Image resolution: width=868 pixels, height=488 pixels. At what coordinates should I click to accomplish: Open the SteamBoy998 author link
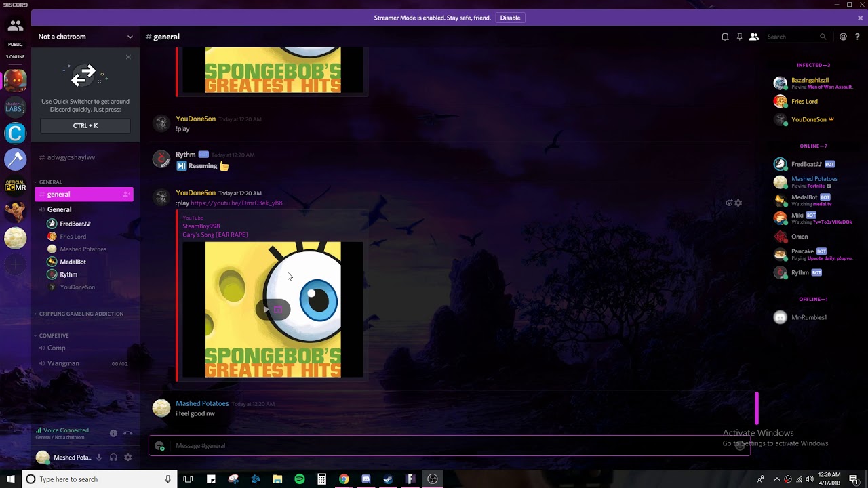[x=201, y=226]
